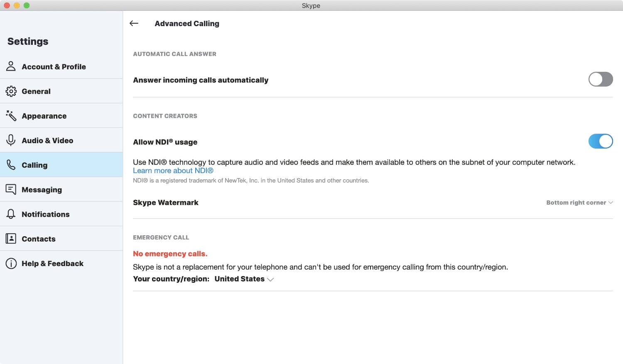Click the No emergency calls warning text
The width and height of the screenshot is (623, 364).
point(170,254)
